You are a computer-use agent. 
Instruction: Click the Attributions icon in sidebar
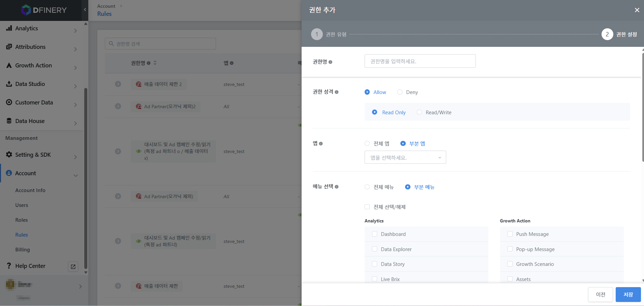tap(9, 47)
